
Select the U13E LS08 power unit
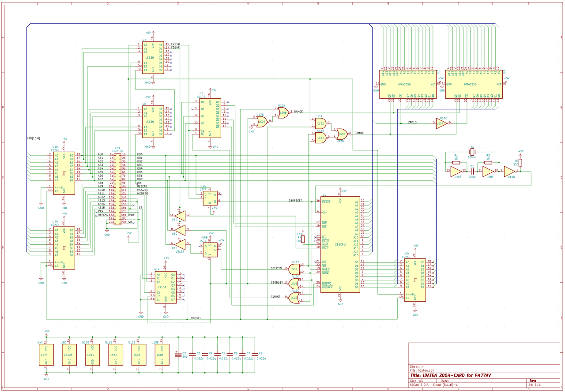coord(162,355)
